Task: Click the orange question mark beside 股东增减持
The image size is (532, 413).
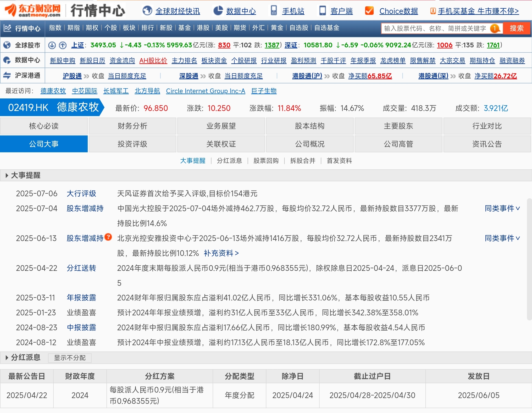Action: 108,237
